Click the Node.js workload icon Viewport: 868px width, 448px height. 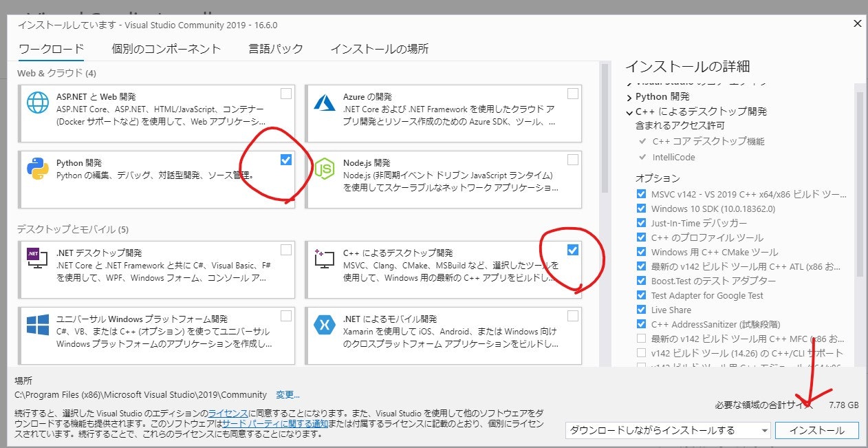pyautogui.click(x=323, y=169)
